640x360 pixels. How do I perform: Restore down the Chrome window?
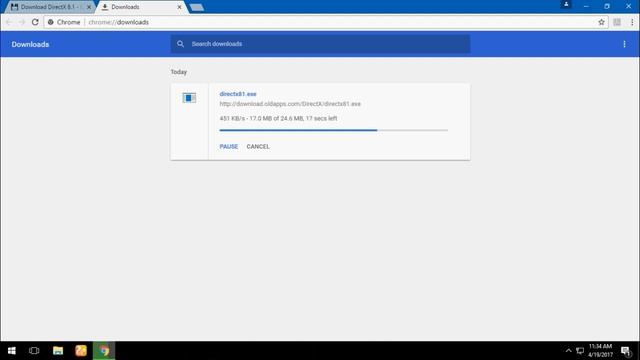point(607,6)
